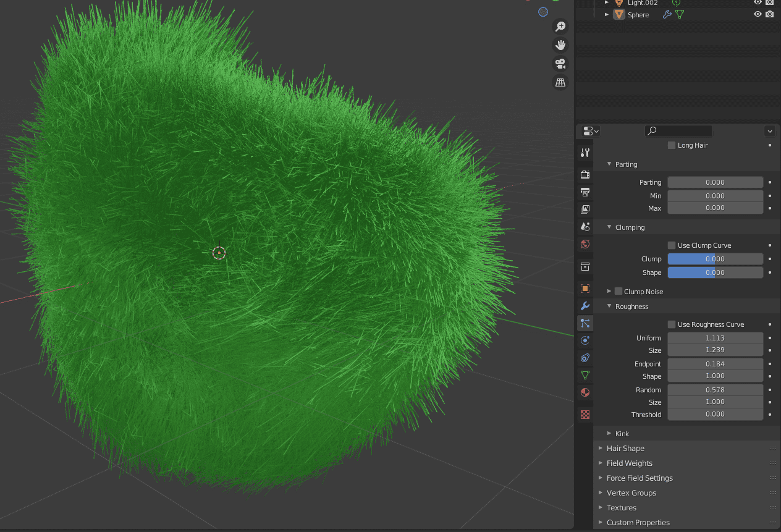Select the Particle properties tab
781x532 pixels.
point(585,323)
